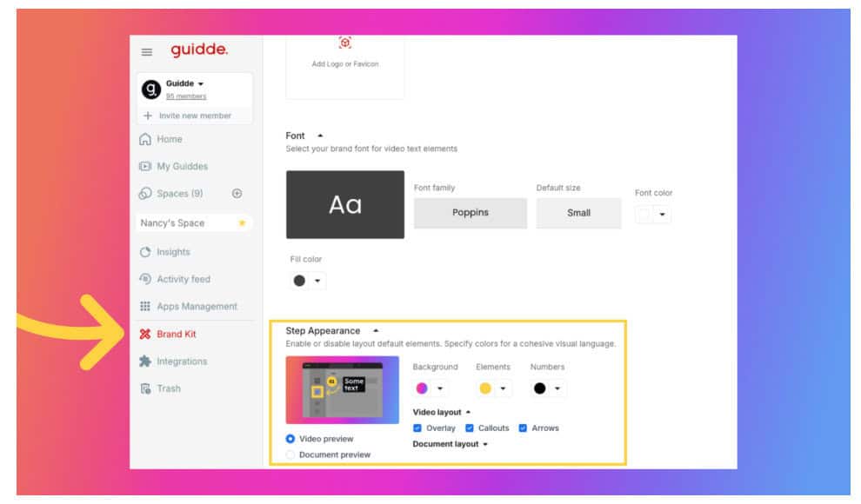The image size is (861, 504).
Task: Open the Background color dropdown arrow
Action: (x=440, y=388)
